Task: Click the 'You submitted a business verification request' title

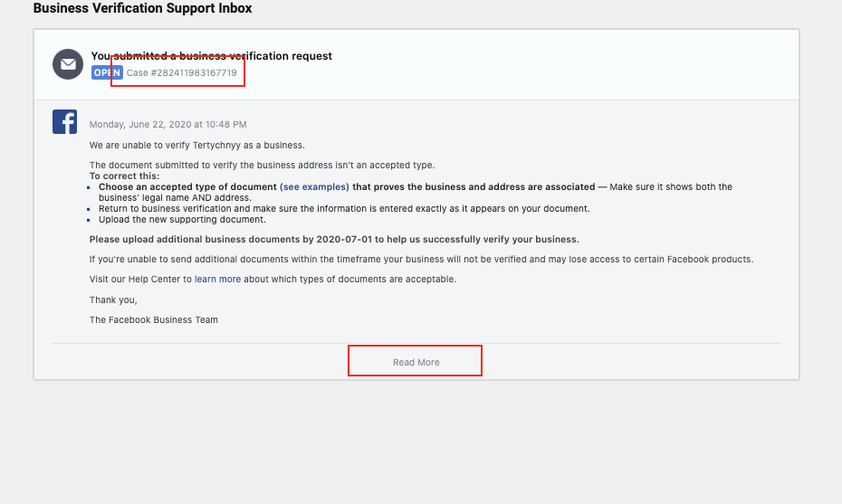Action: pos(212,56)
